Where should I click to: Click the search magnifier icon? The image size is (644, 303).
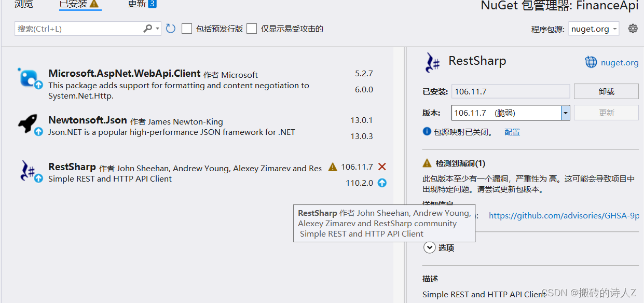pyautogui.click(x=148, y=29)
